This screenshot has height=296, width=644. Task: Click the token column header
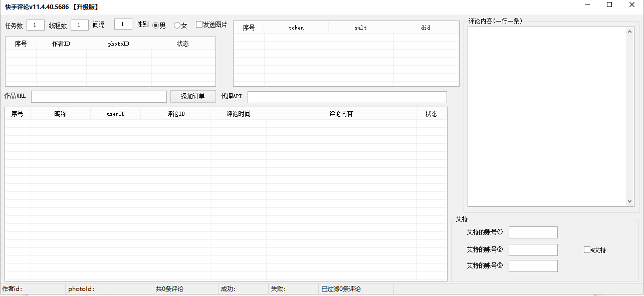click(296, 28)
